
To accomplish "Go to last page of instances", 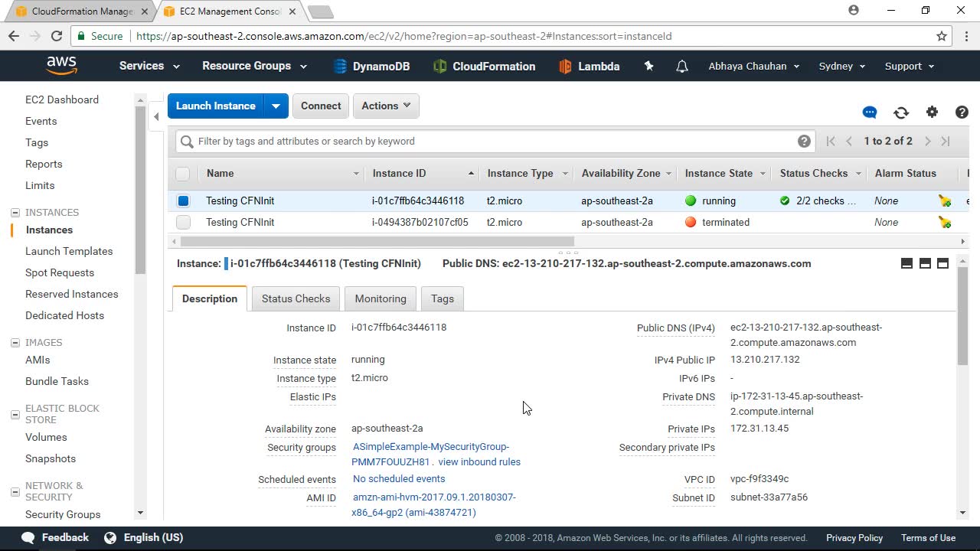I will 946,141.
